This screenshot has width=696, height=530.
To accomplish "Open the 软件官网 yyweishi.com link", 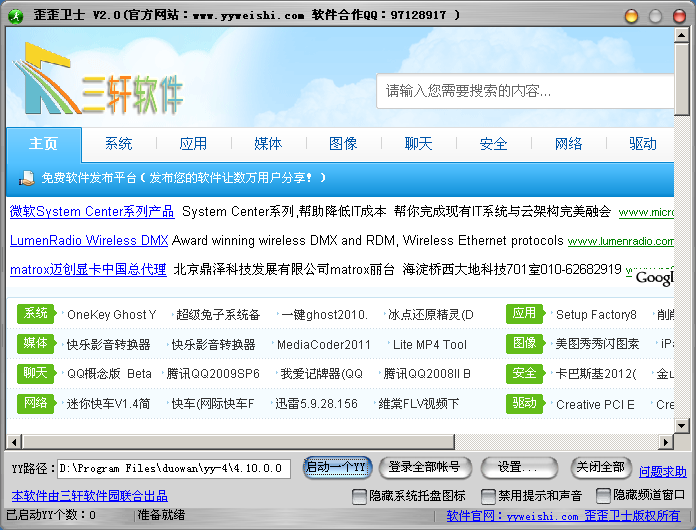I will point(563,516).
